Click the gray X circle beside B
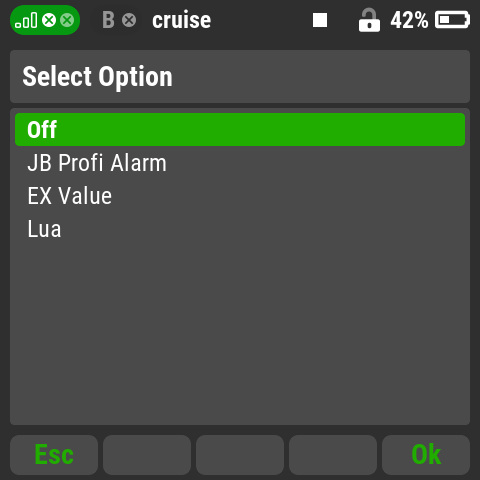 coord(129,20)
